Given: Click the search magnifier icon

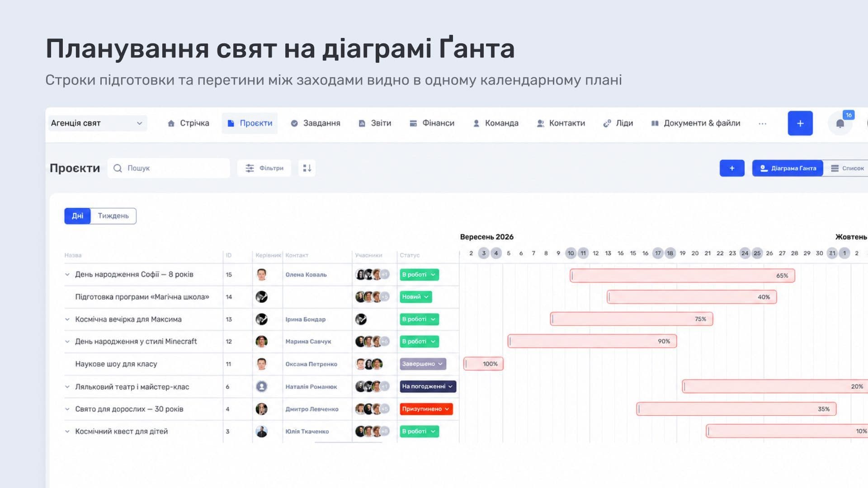Looking at the screenshot, I should (118, 168).
